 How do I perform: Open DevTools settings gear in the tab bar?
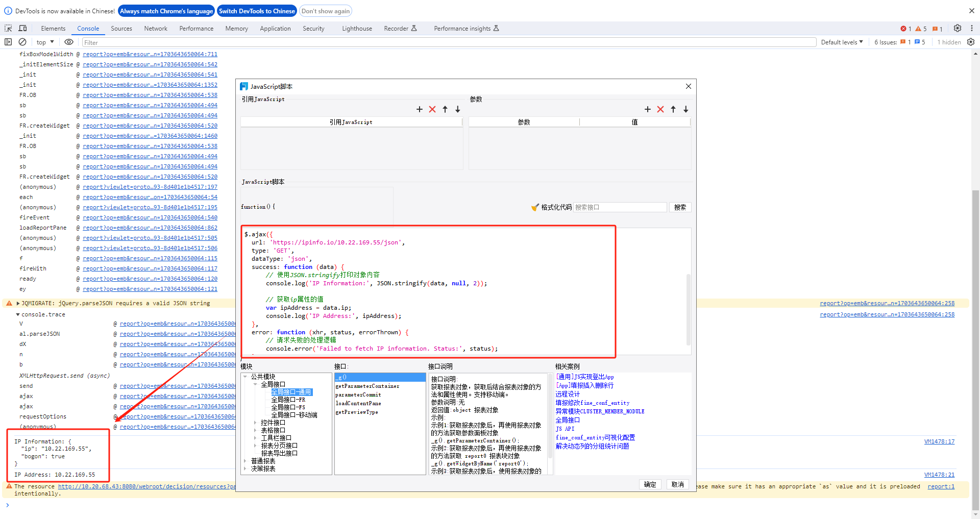958,29
